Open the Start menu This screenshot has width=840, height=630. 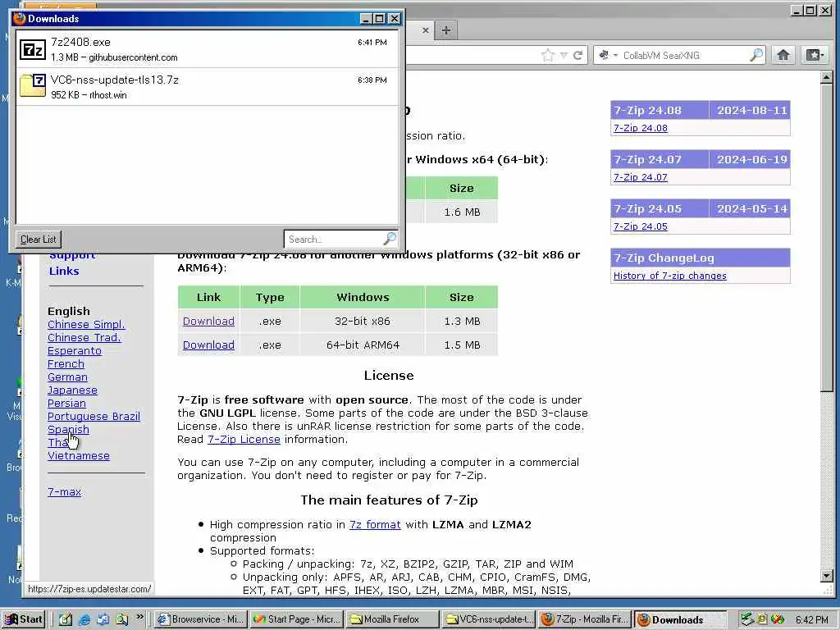[24, 619]
